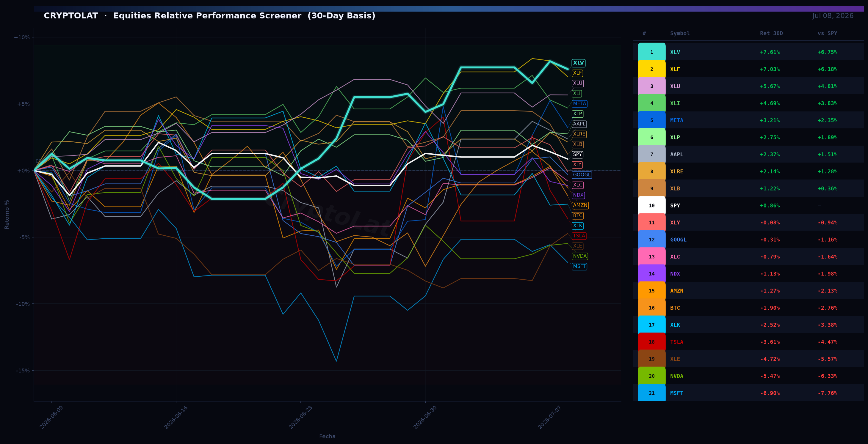Choose the META line label on the chart

(x=579, y=104)
